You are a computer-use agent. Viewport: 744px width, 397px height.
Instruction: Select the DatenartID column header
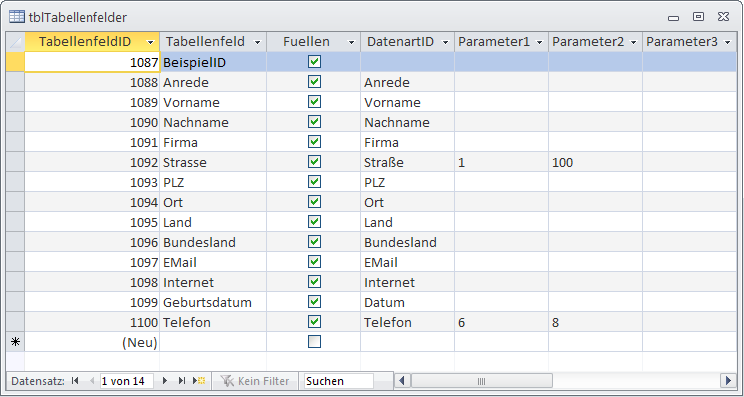pyautogui.click(x=408, y=42)
